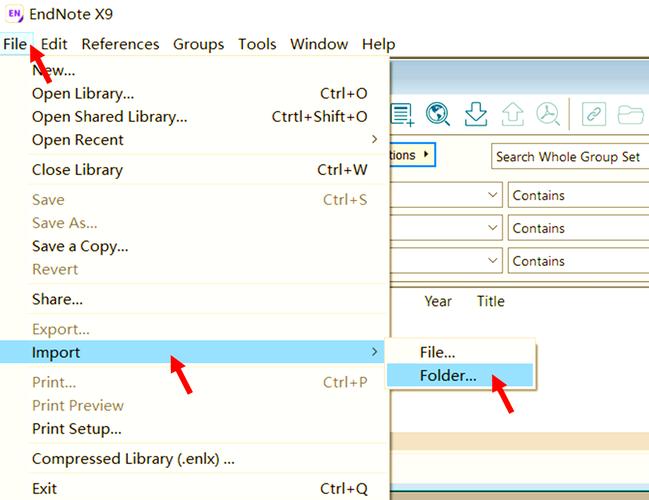Screen dimensions: 649x500
Task: Open the third Contains operator dropdown
Action: [x=578, y=261]
